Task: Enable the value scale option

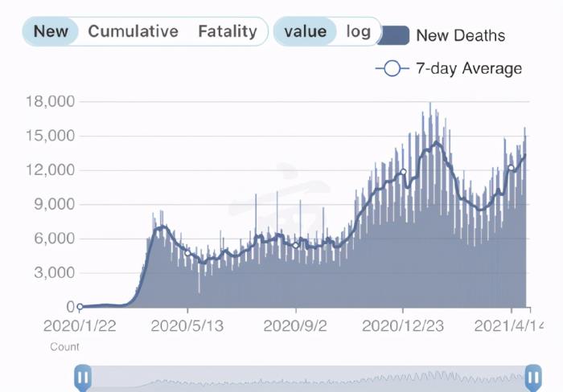Action: [305, 32]
